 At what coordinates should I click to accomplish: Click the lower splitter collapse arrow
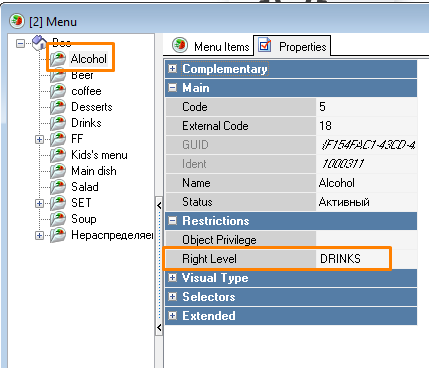click(x=159, y=327)
